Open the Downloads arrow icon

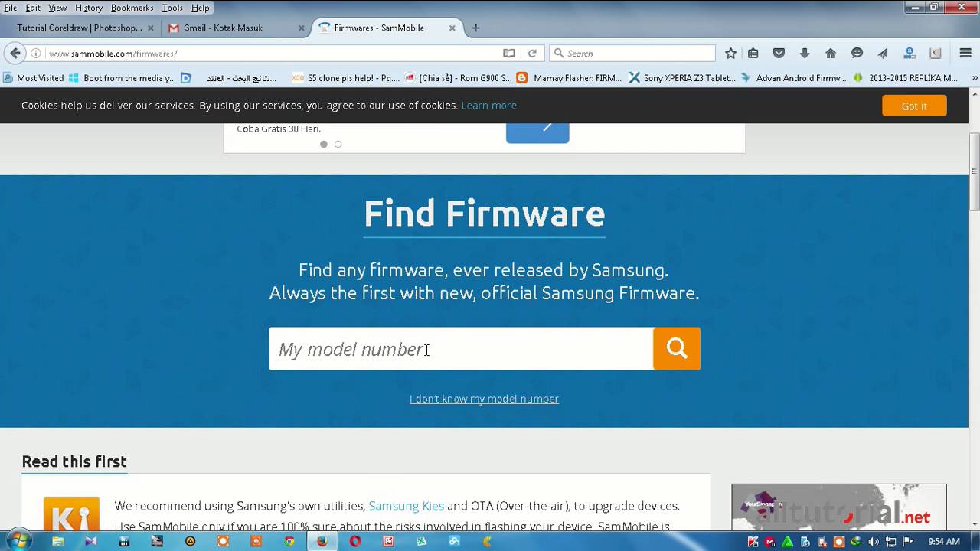(x=805, y=54)
